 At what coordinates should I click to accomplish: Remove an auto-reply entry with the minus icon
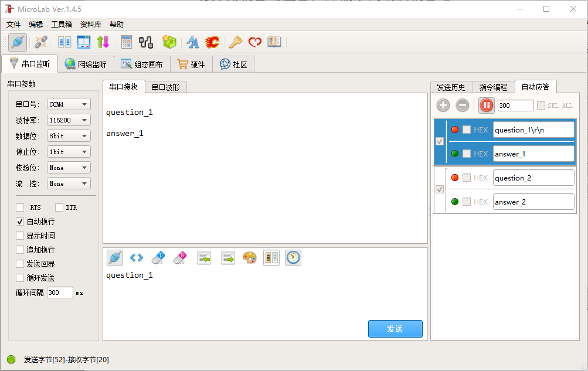(463, 105)
